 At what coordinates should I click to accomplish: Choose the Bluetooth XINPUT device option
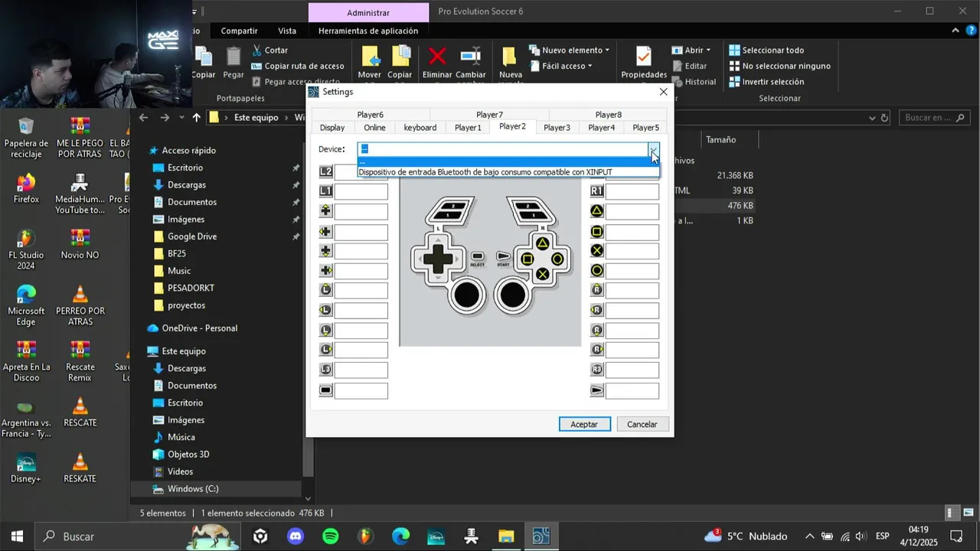tap(508, 172)
